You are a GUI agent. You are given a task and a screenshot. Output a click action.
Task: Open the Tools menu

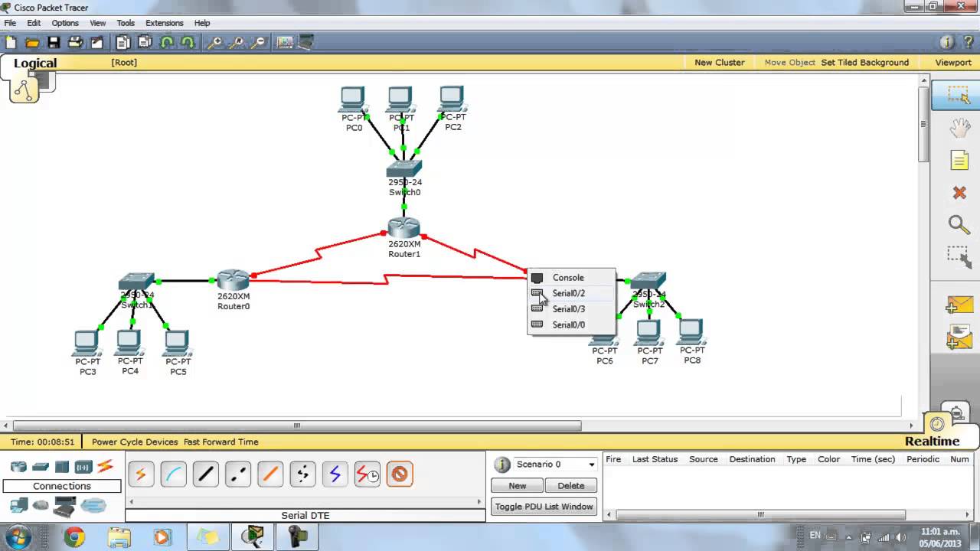(126, 23)
